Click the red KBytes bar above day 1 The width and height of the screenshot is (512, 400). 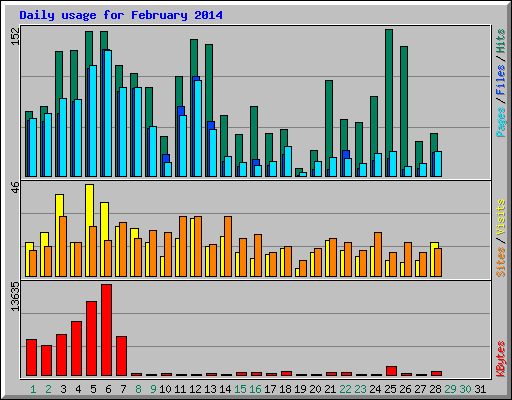tap(32, 357)
